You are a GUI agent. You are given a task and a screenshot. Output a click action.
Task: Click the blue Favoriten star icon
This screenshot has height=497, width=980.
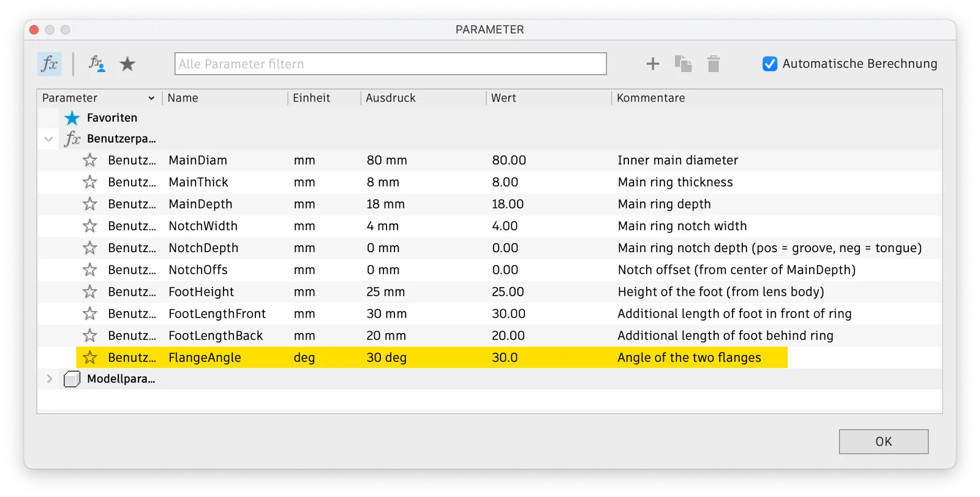(72, 118)
